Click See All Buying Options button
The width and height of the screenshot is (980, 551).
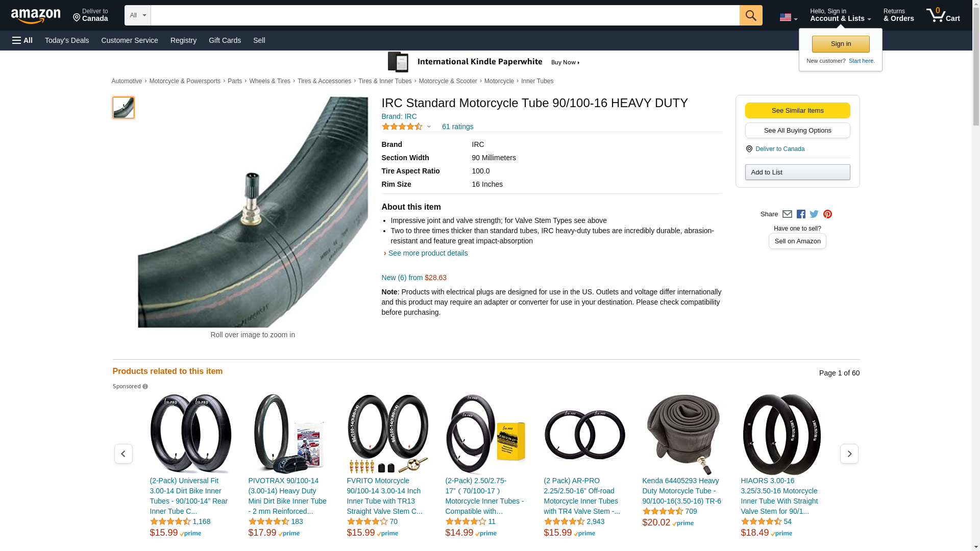point(797,130)
